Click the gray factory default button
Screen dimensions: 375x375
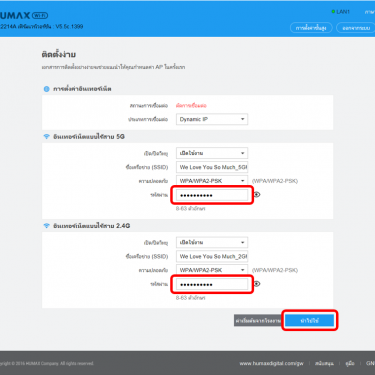(x=258, y=320)
